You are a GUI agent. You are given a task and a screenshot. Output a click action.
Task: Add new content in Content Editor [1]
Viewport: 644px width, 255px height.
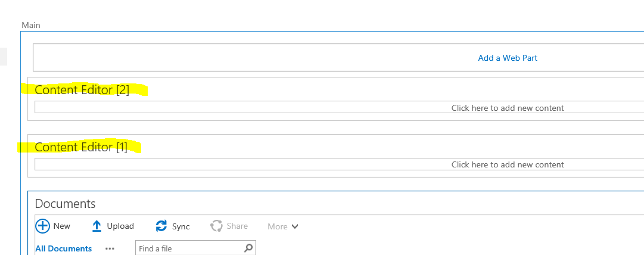point(508,164)
